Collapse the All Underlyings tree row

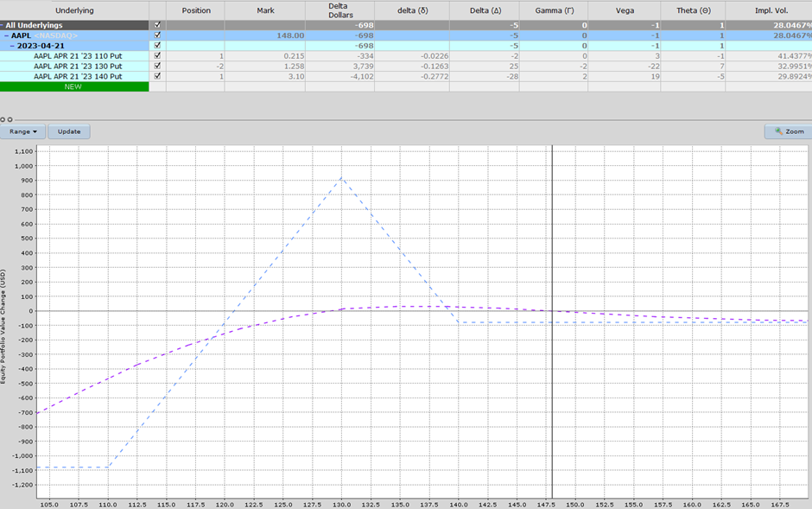coord(3,25)
